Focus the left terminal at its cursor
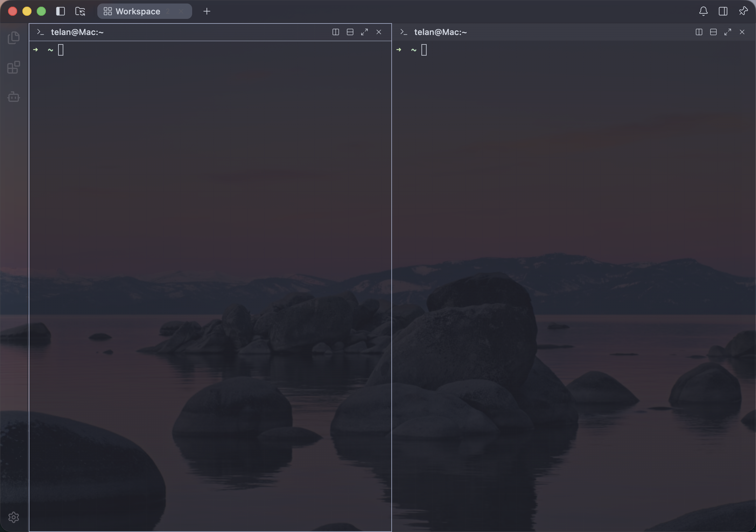Viewport: 756px width, 532px height. tap(61, 50)
